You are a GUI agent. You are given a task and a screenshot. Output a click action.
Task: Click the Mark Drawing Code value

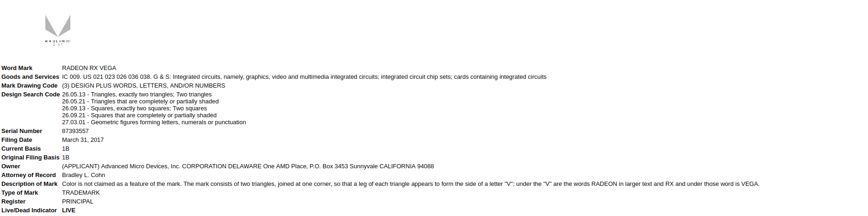click(144, 86)
